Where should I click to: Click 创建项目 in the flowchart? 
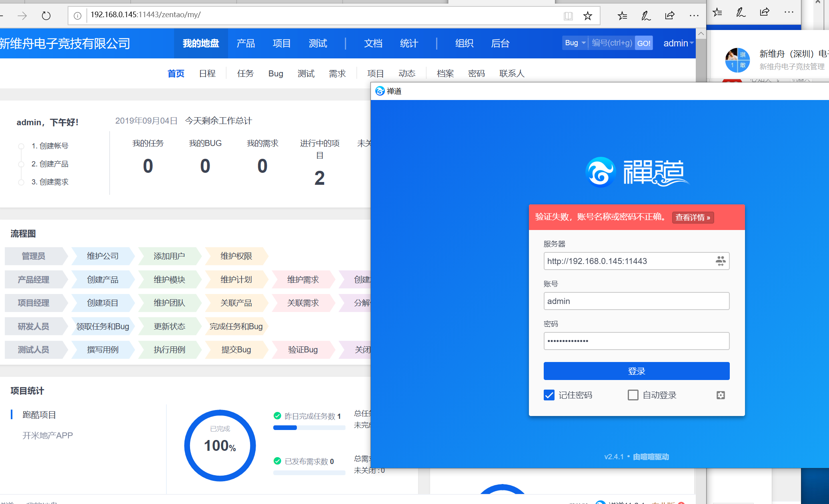(x=103, y=303)
